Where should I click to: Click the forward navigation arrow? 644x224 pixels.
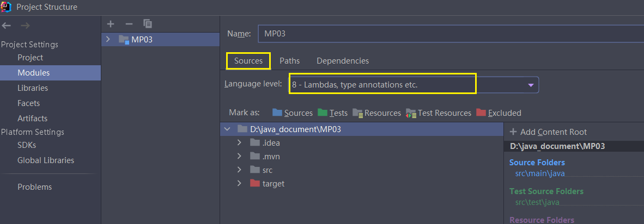click(25, 26)
